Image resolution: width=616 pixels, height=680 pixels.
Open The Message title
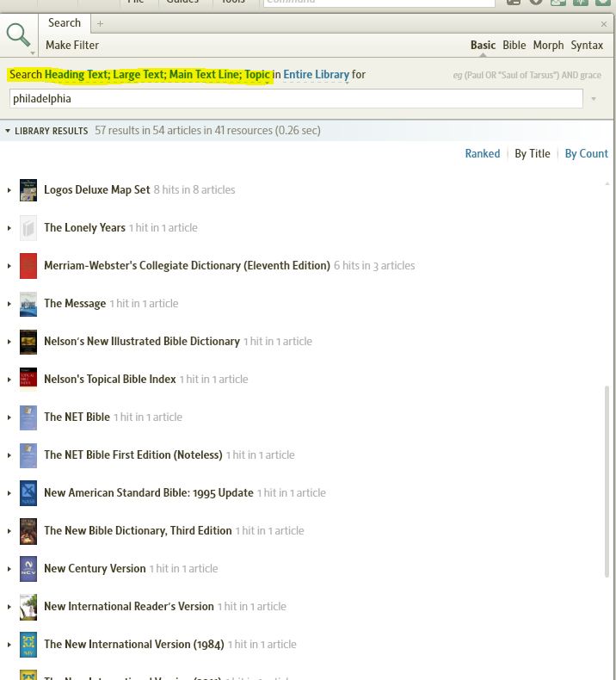point(75,304)
